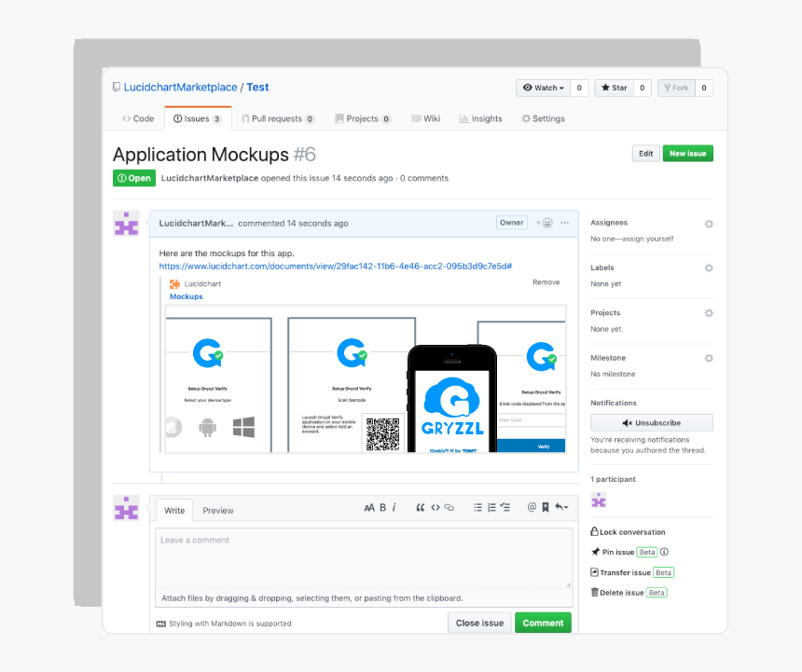
Task: Click the stargazers count
Action: point(643,88)
